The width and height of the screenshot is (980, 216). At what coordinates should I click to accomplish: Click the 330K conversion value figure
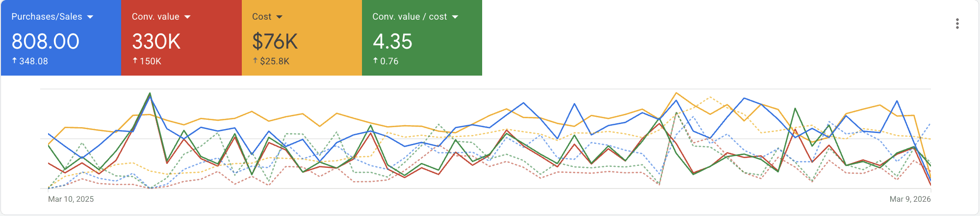click(x=156, y=41)
